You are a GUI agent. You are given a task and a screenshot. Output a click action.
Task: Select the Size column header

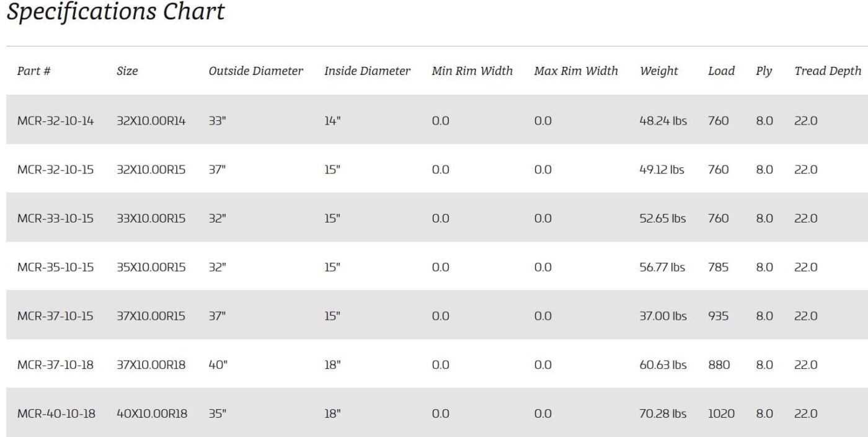127,71
